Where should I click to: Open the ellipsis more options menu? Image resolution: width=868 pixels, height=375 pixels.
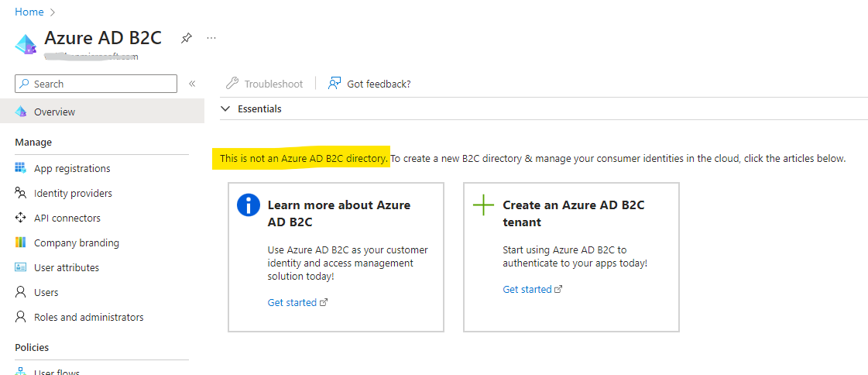point(211,38)
